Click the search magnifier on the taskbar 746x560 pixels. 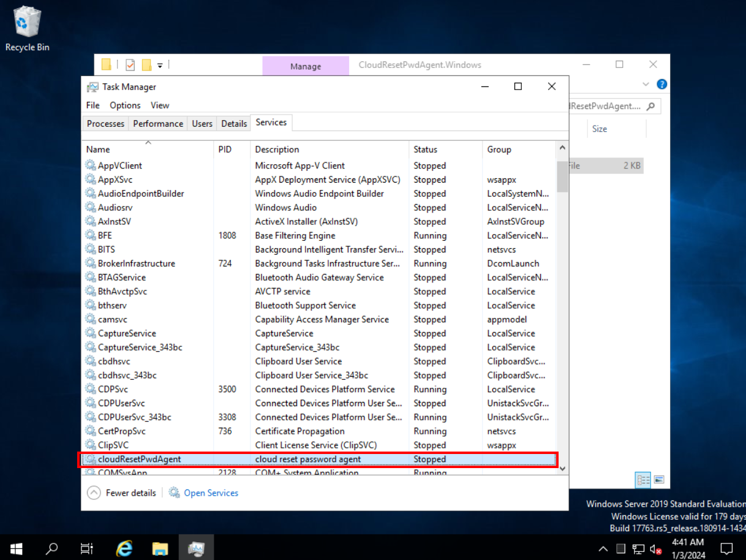coord(52,548)
